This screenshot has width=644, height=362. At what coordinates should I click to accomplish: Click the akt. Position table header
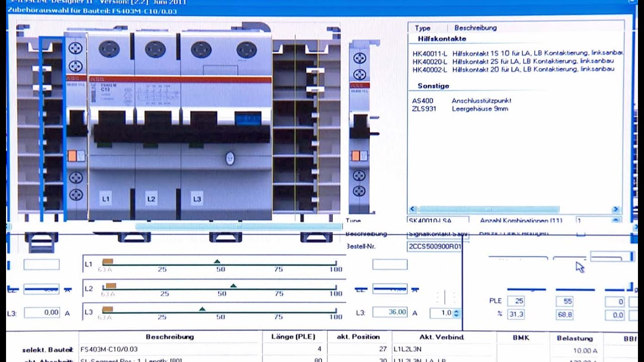359,337
